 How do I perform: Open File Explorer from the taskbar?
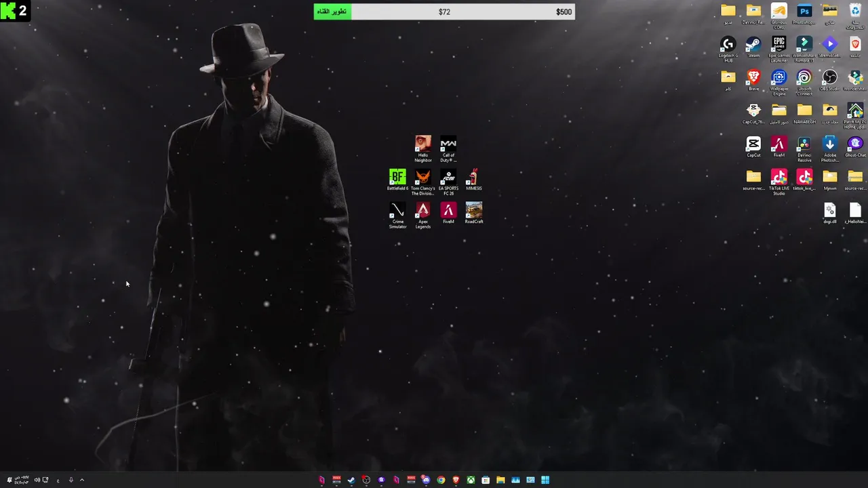pyautogui.click(x=500, y=480)
